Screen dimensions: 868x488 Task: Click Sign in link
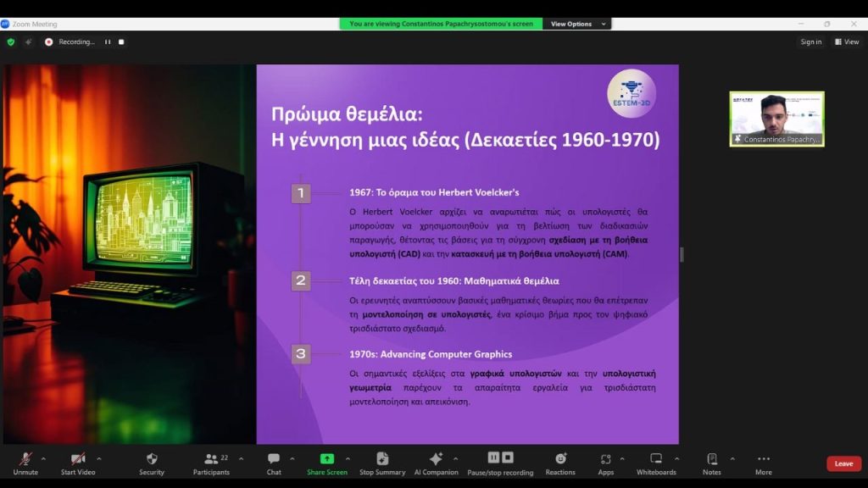[x=811, y=42]
